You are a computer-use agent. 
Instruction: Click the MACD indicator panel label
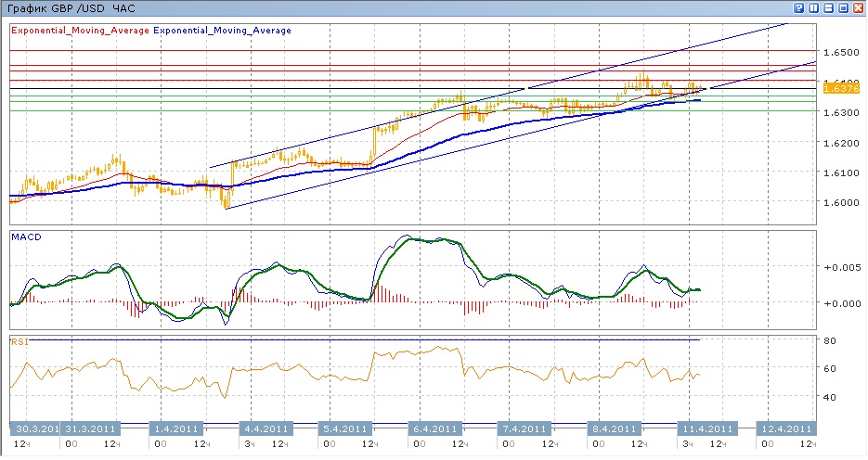click(x=26, y=237)
